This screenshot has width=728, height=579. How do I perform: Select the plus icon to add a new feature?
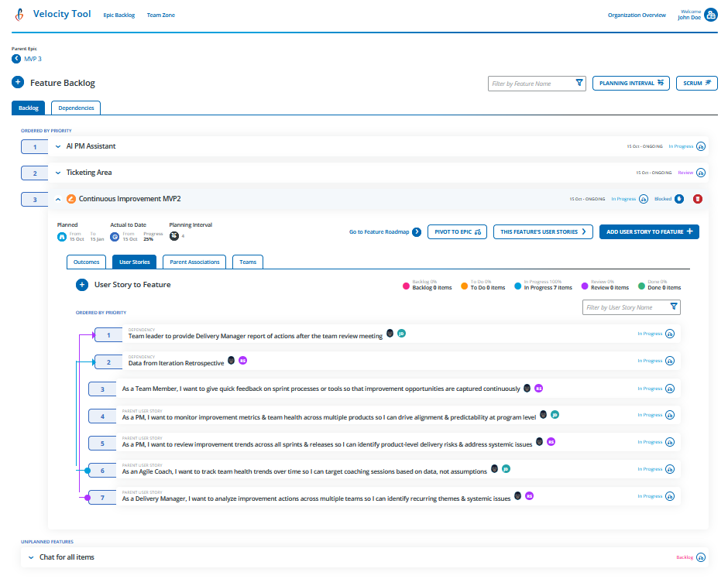pyautogui.click(x=17, y=83)
